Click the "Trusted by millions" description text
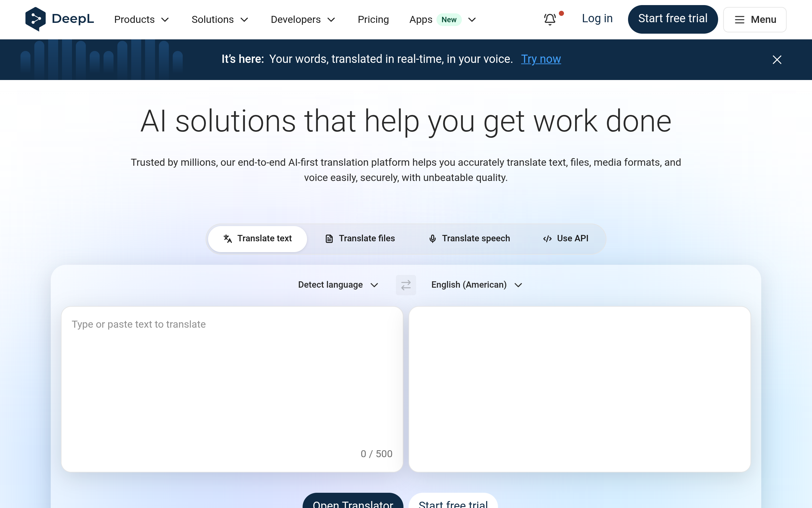Screen dimensions: 812x508 [406, 170]
